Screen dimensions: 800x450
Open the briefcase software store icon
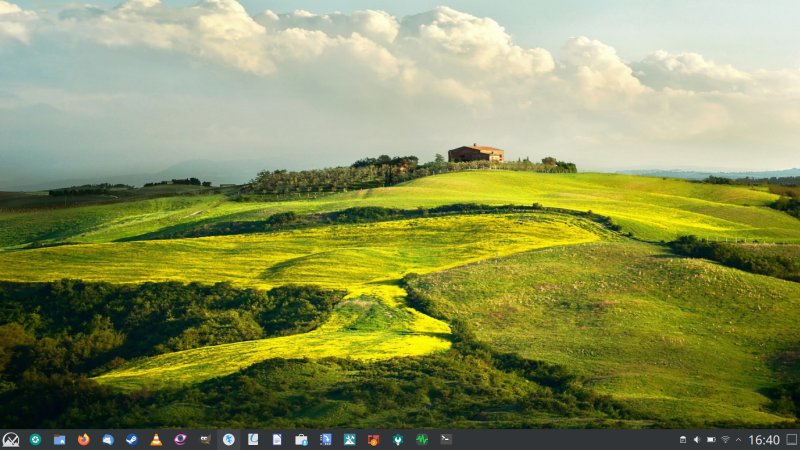(x=302, y=439)
